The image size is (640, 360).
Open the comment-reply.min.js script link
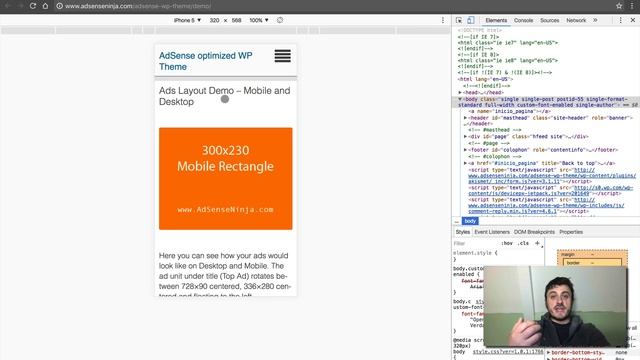pos(546,206)
